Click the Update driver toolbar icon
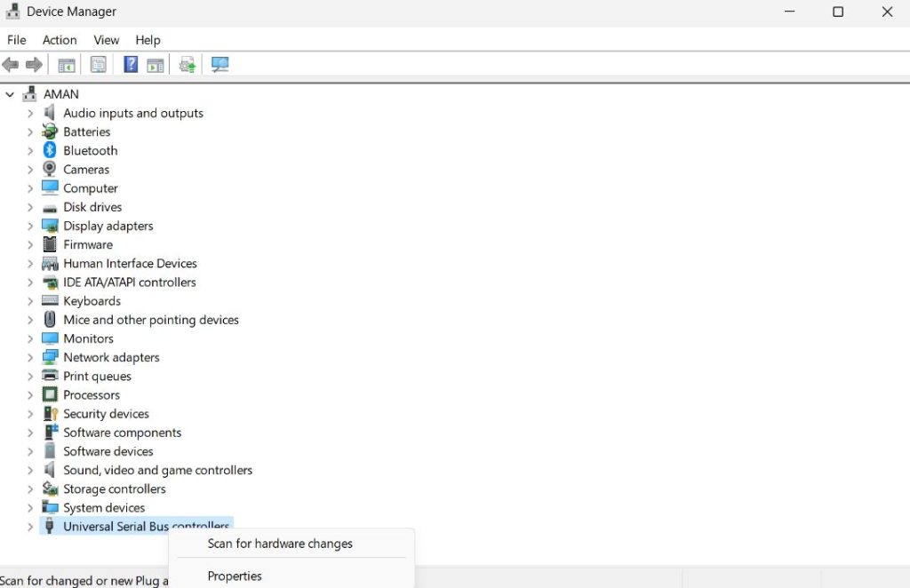910x588 pixels. [186, 64]
